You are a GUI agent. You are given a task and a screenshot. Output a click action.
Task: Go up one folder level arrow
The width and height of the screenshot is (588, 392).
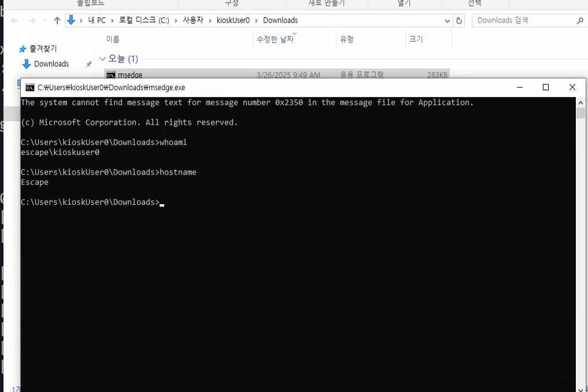click(57, 21)
